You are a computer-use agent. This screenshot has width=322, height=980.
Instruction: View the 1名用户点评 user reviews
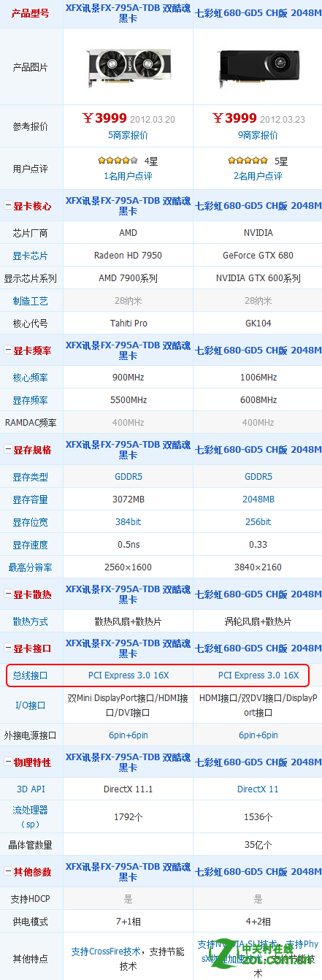click(128, 176)
